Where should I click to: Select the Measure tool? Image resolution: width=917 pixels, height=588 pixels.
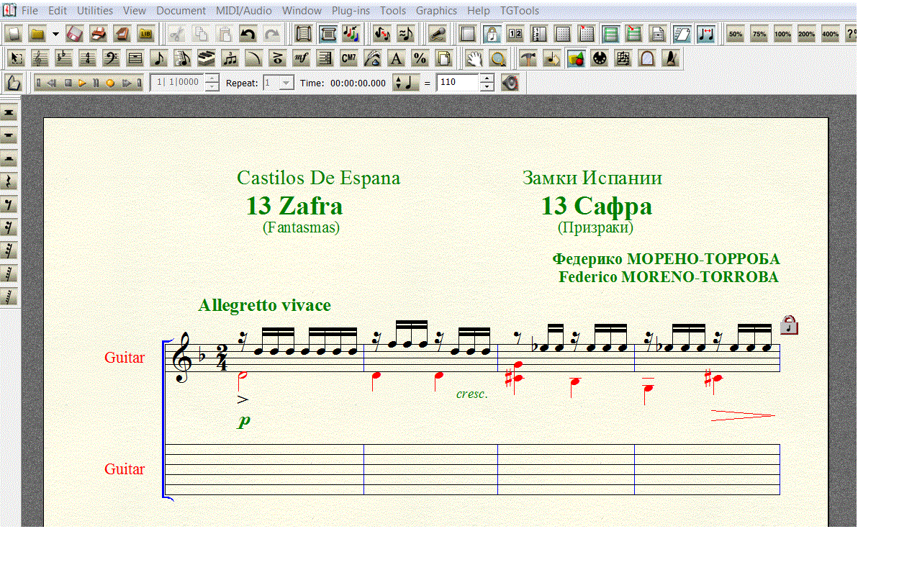tap(135, 58)
